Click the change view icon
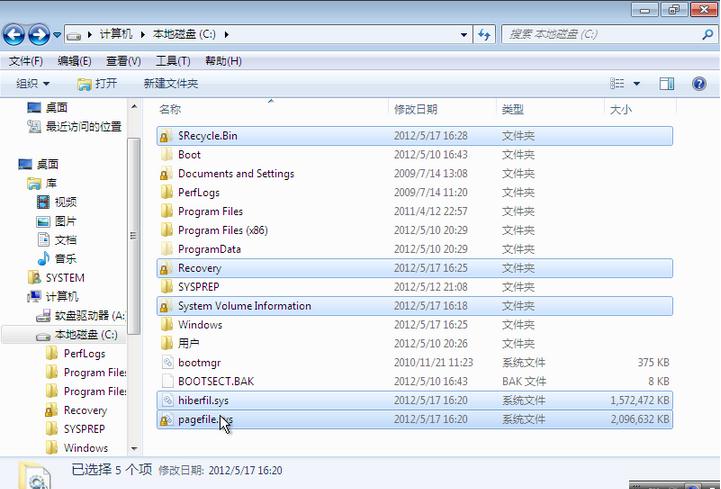 tap(617, 84)
